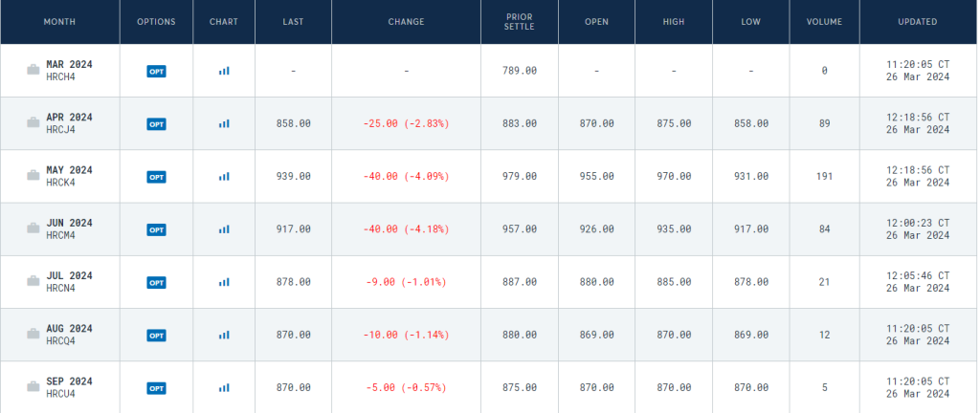Open OPT options for MAR 2024
Screen dimensions: 980x413
pyautogui.click(x=156, y=71)
